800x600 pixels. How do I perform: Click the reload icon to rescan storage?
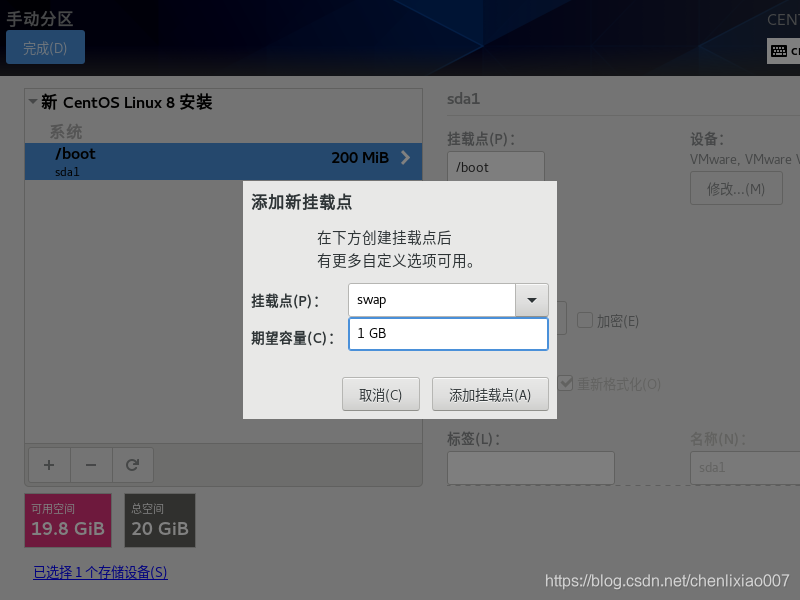[x=132, y=464]
